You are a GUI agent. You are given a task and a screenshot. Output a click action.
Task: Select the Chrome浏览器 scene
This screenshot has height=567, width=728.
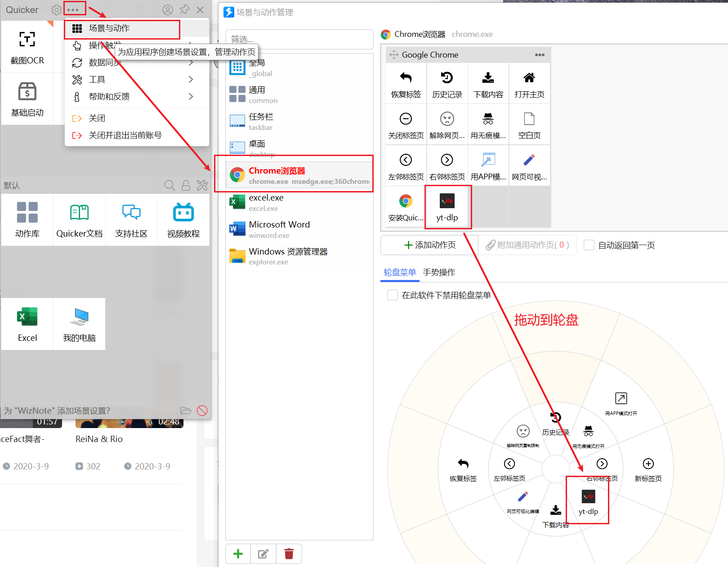tap(299, 175)
